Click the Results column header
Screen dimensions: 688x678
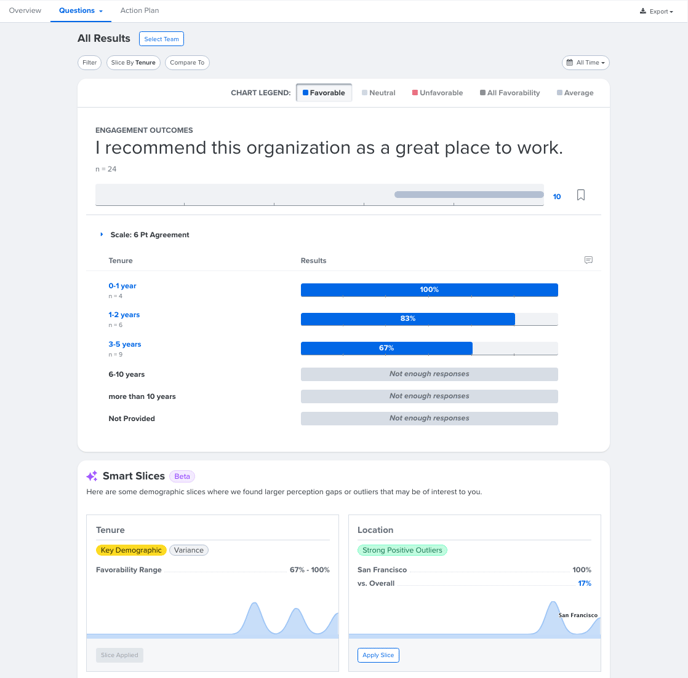click(313, 261)
